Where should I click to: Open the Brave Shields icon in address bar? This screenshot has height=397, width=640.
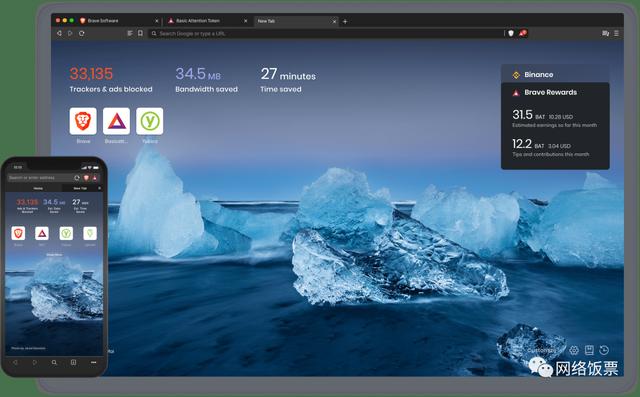point(511,33)
